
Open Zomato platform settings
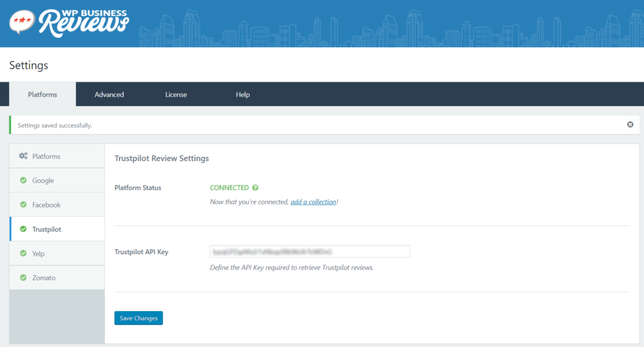tap(57, 278)
